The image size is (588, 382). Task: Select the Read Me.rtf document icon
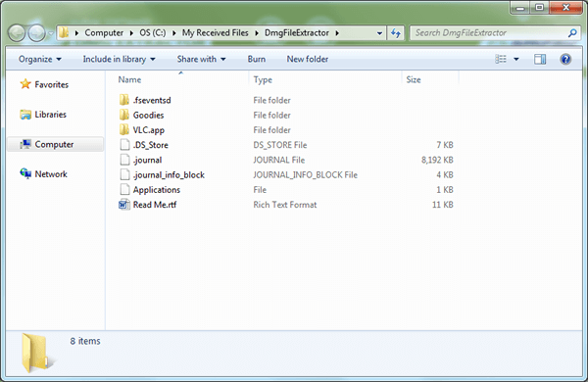pos(124,205)
